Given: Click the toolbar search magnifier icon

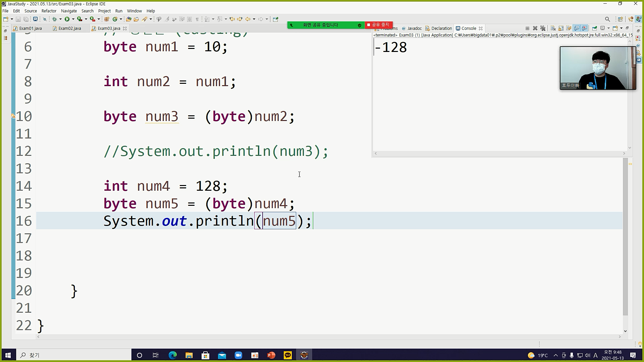Looking at the screenshot, I should click(x=607, y=19).
